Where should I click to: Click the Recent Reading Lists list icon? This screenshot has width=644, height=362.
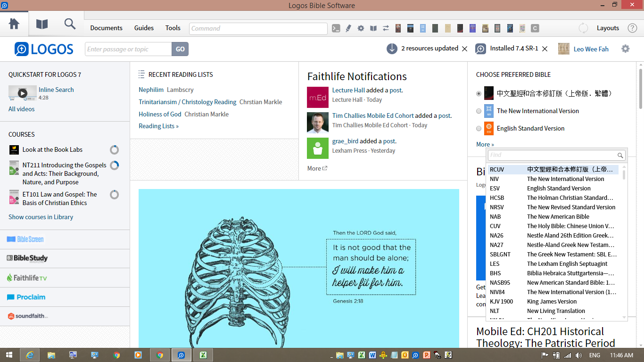point(141,74)
